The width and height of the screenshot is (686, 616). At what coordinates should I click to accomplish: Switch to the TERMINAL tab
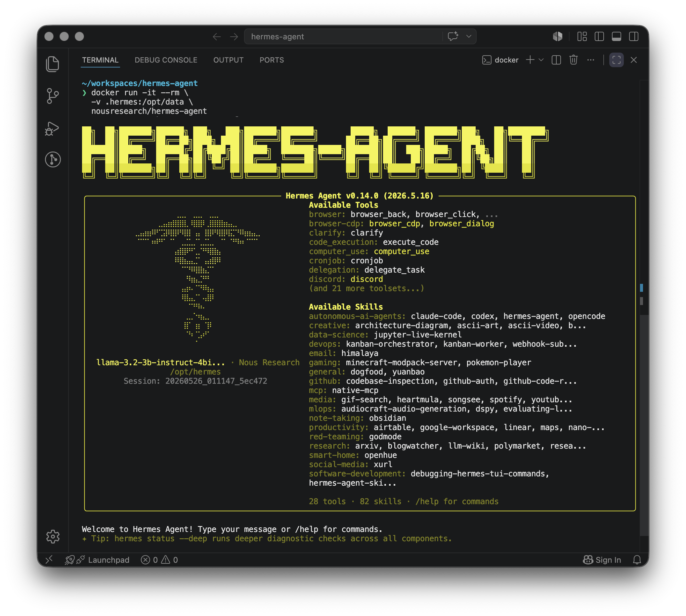(100, 60)
